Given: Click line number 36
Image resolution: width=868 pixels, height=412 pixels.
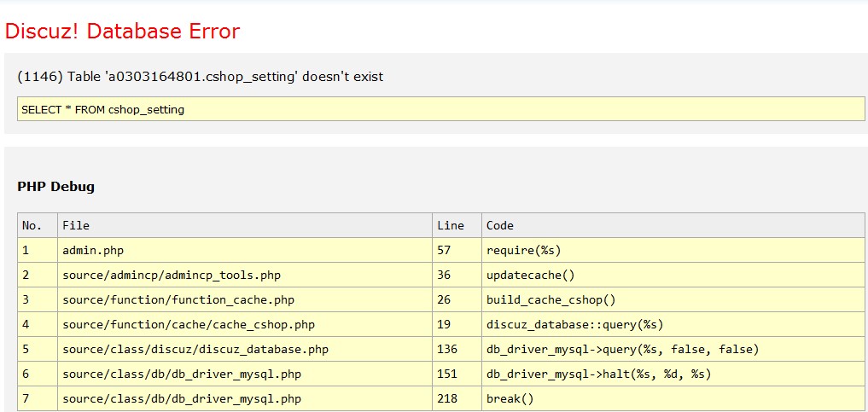Looking at the screenshot, I should pyautogui.click(x=457, y=275).
